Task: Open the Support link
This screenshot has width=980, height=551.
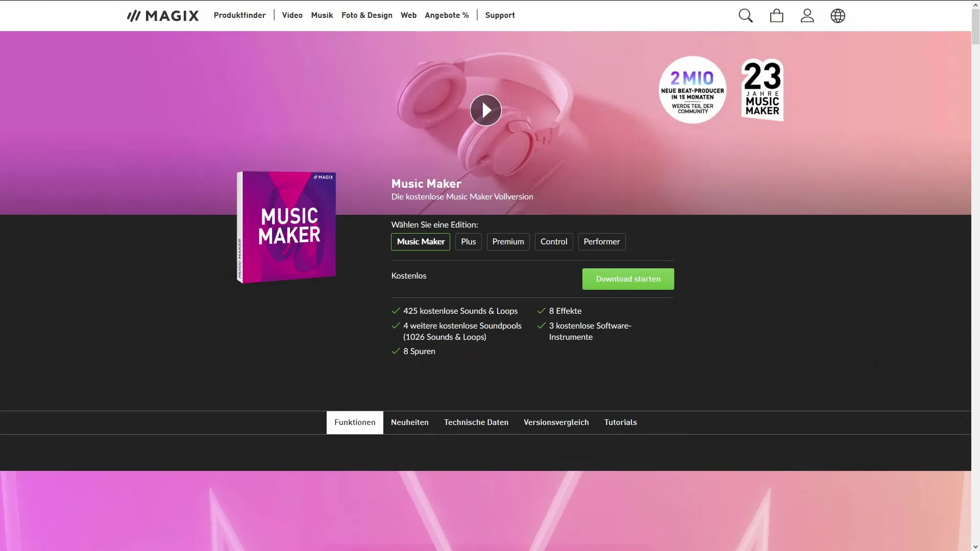Action: (500, 15)
